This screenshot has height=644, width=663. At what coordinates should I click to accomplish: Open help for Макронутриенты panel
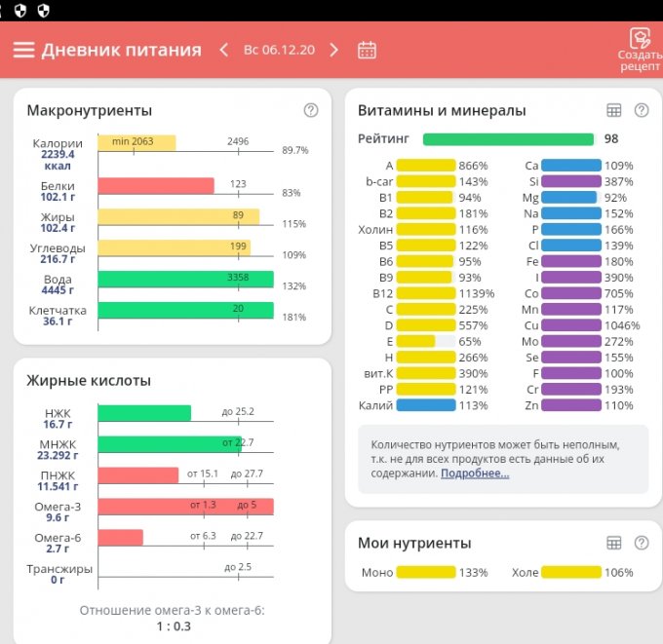[311, 110]
